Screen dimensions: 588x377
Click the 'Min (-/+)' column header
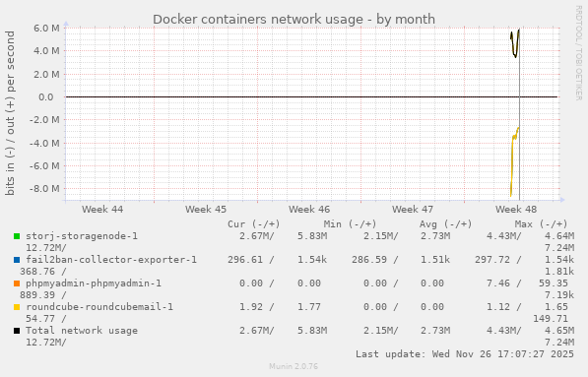click(x=350, y=224)
